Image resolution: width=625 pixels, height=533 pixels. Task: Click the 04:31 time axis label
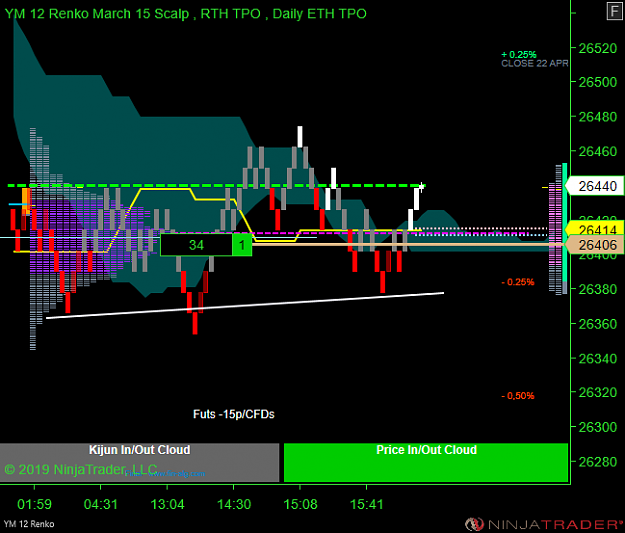pos(101,504)
